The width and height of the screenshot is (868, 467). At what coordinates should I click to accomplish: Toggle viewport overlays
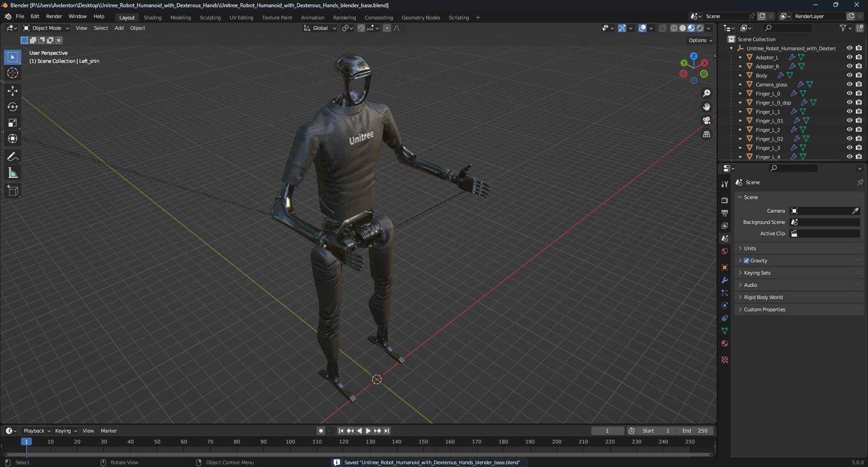coord(642,28)
